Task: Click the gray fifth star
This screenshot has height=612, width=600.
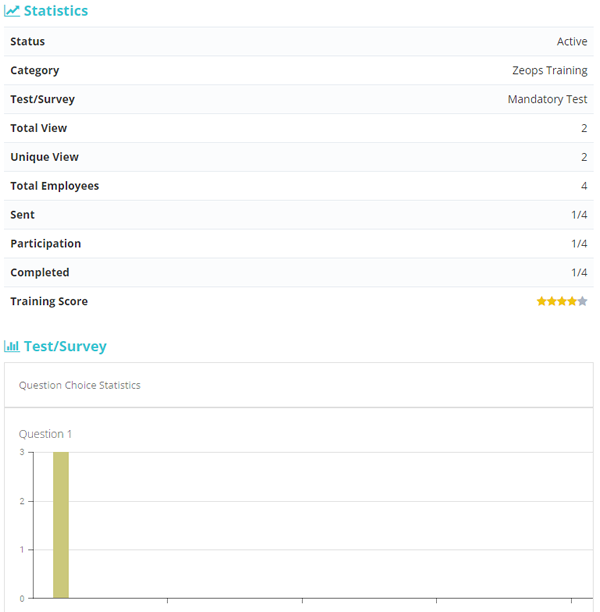Action: coord(583,301)
